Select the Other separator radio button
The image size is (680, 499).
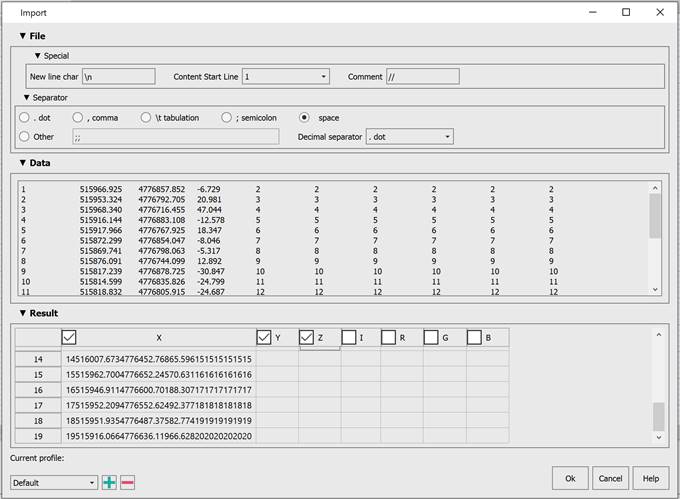coord(25,137)
